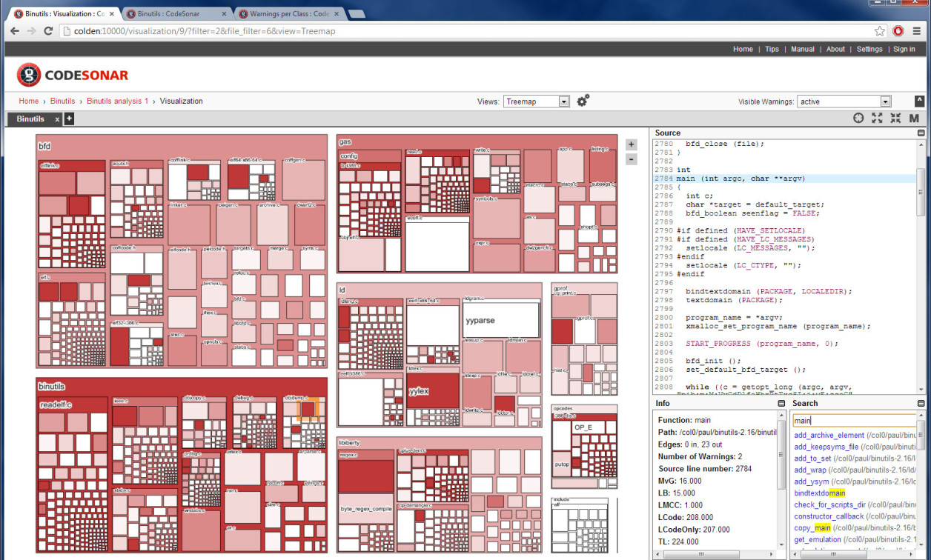Open the Chrome menu hamburger icon
This screenshot has height=560, width=931.
[917, 31]
